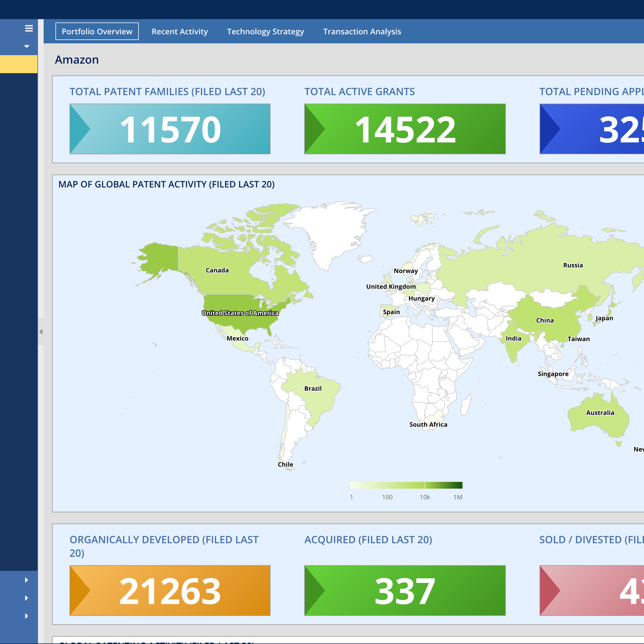Select Japan label on the map
The image size is (644, 644).
(x=604, y=318)
